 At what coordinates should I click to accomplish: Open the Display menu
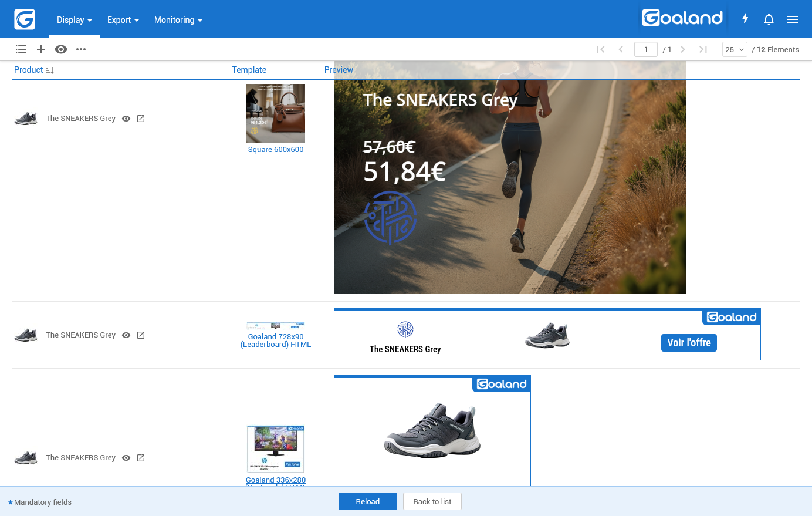point(75,20)
